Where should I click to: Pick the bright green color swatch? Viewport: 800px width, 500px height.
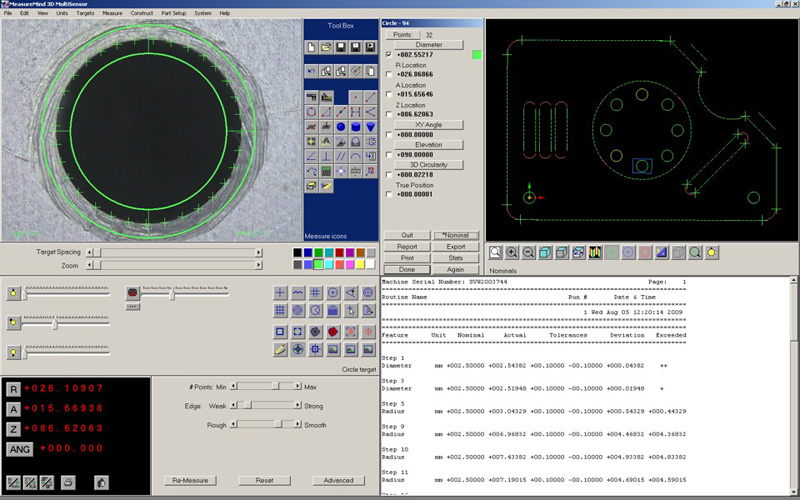pyautogui.click(x=318, y=264)
